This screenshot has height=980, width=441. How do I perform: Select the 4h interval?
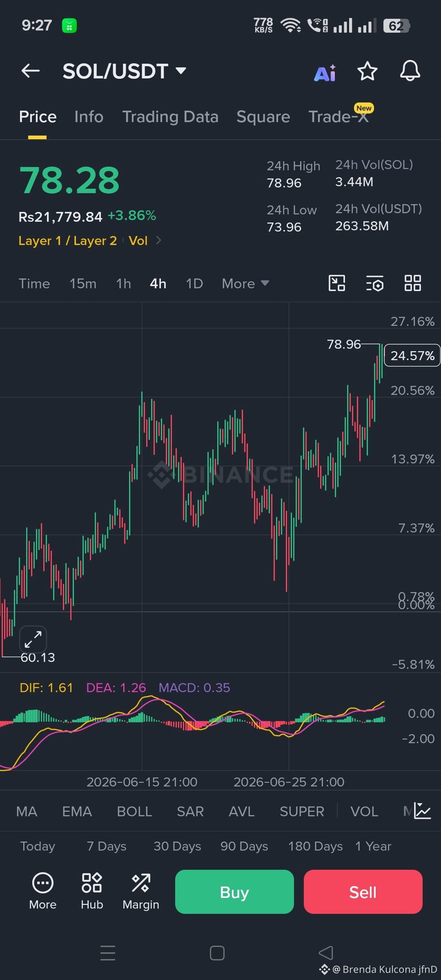coord(158,283)
